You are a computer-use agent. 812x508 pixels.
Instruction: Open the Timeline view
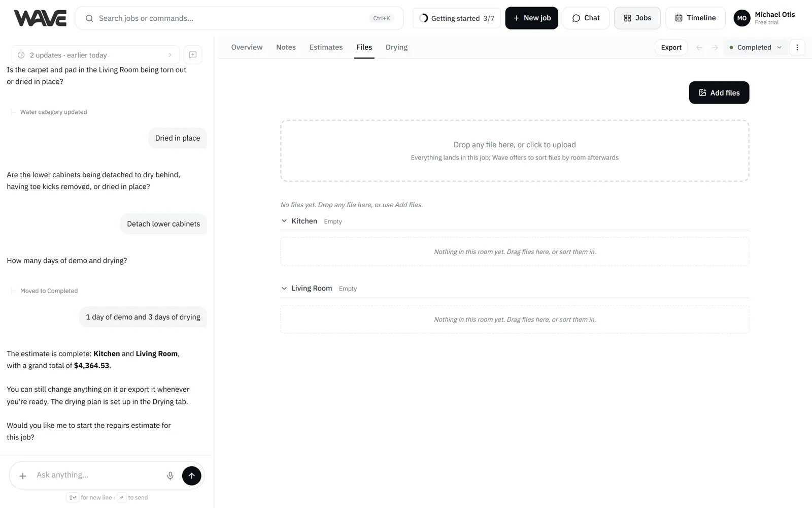pos(695,18)
